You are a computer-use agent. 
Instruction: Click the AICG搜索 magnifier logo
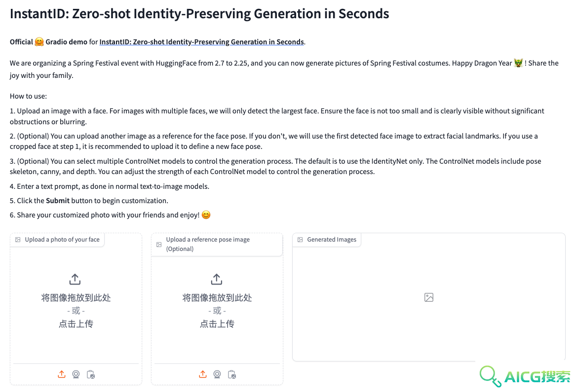(x=490, y=376)
